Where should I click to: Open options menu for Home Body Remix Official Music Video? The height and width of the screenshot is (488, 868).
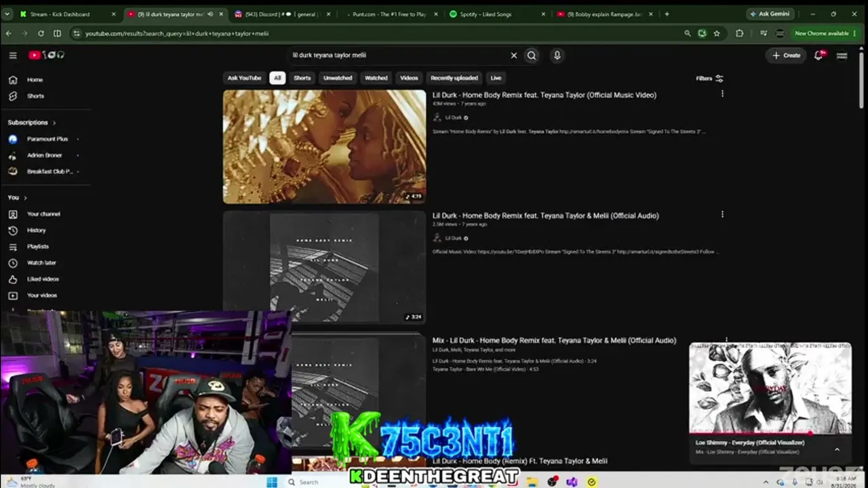[722, 94]
